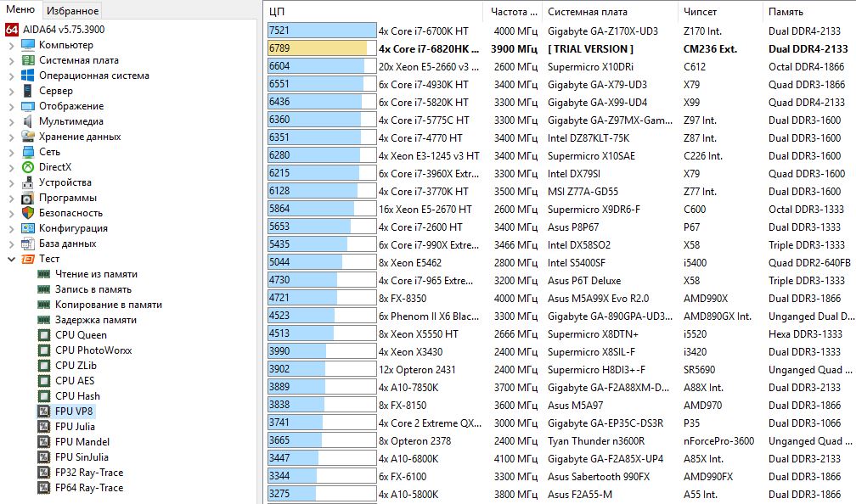This screenshot has width=856, height=504.
Task: Click the FP64 Ray-Trace benchmark icon
Action: pyautogui.click(x=44, y=488)
